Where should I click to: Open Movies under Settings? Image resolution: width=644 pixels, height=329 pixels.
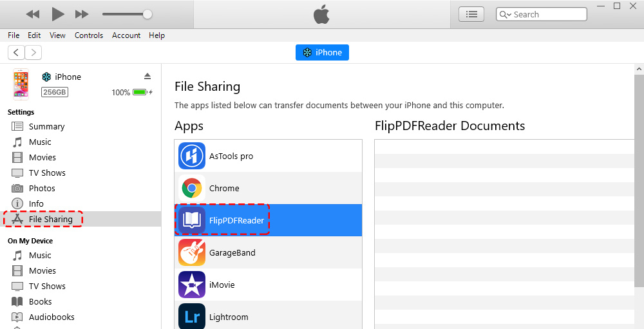[43, 157]
